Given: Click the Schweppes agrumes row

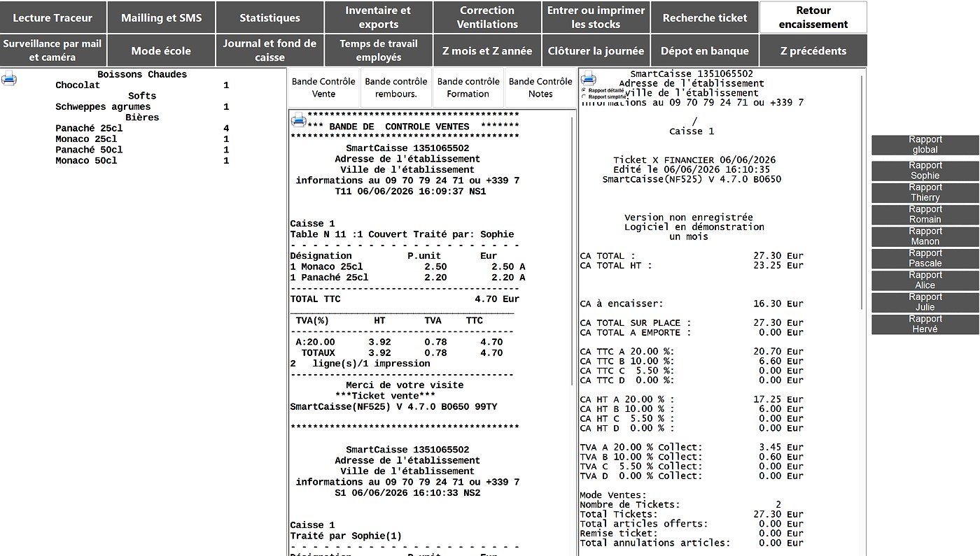Looking at the screenshot, I should coord(142,107).
